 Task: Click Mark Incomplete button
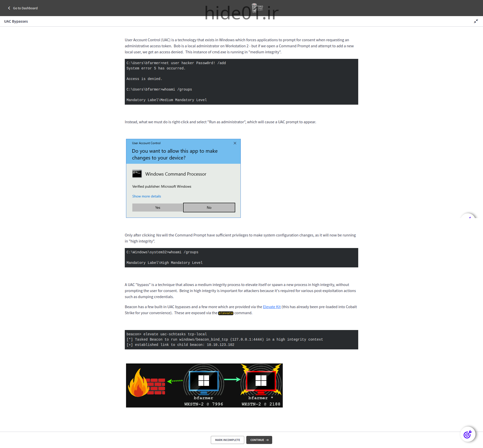227,440
